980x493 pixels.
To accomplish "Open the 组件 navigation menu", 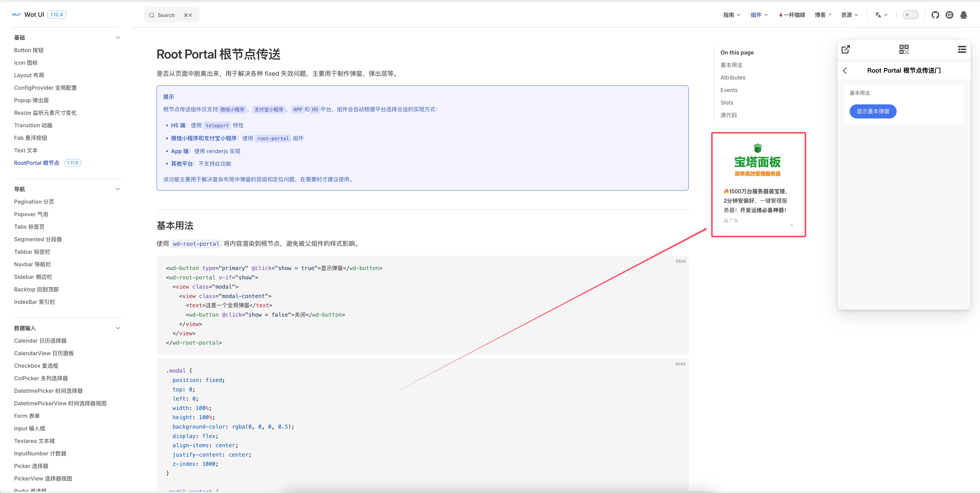I will (759, 15).
